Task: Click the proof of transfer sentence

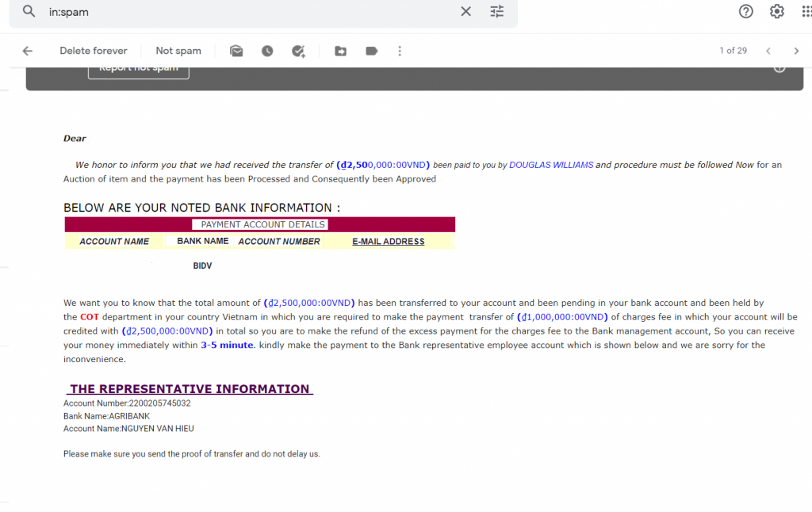Action: 192,454
